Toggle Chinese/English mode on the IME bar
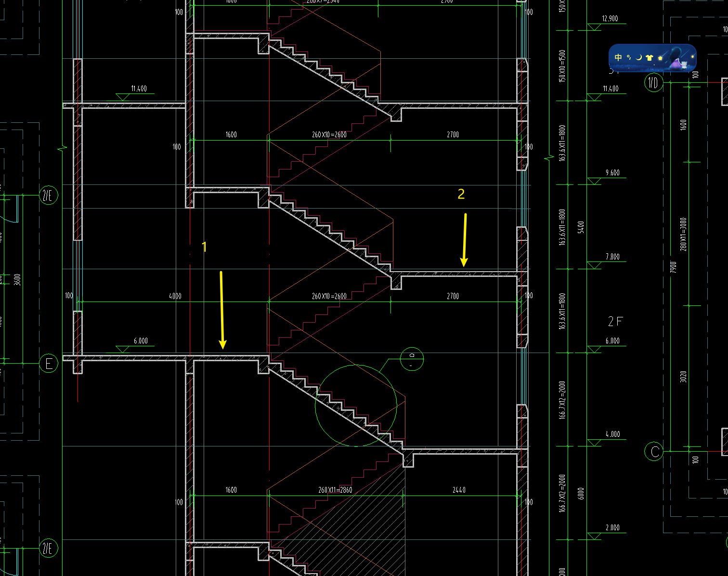 618,57
